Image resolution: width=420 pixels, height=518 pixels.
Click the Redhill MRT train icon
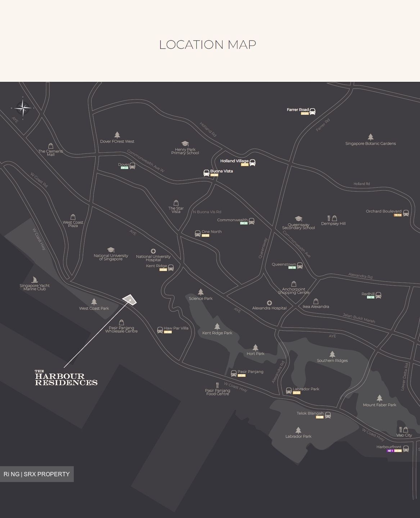point(378,295)
